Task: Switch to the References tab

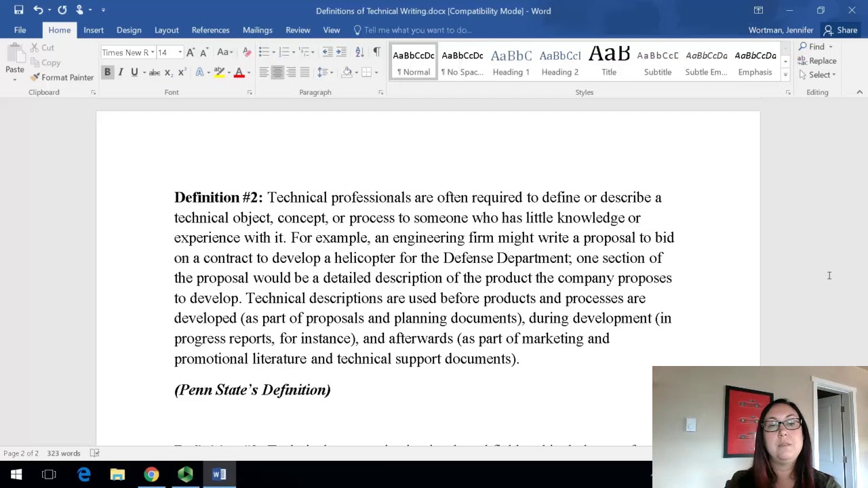Action: click(210, 30)
